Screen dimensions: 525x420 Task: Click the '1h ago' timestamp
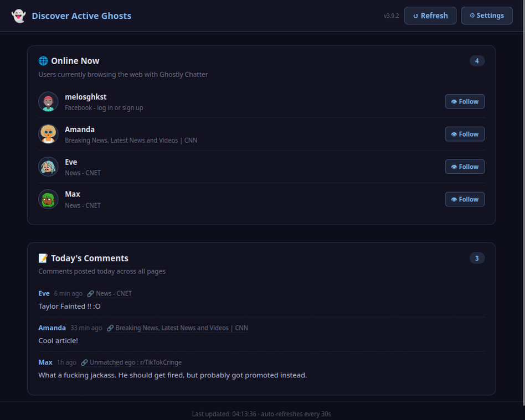point(66,362)
